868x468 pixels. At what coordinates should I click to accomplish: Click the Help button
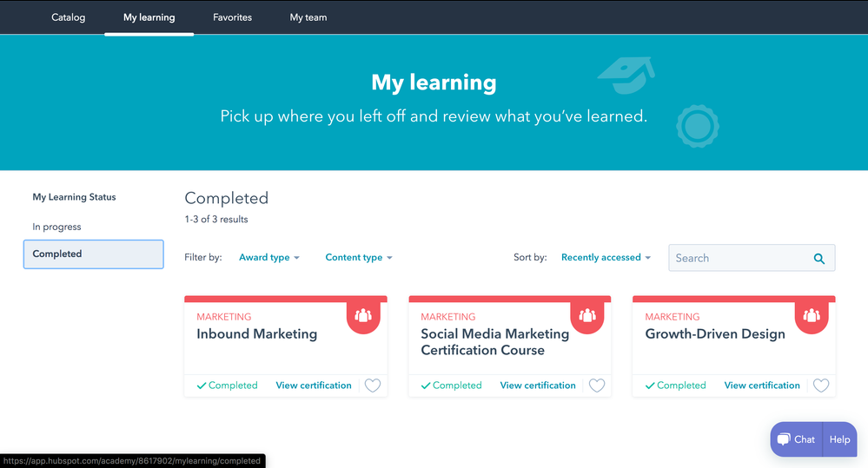click(840, 439)
